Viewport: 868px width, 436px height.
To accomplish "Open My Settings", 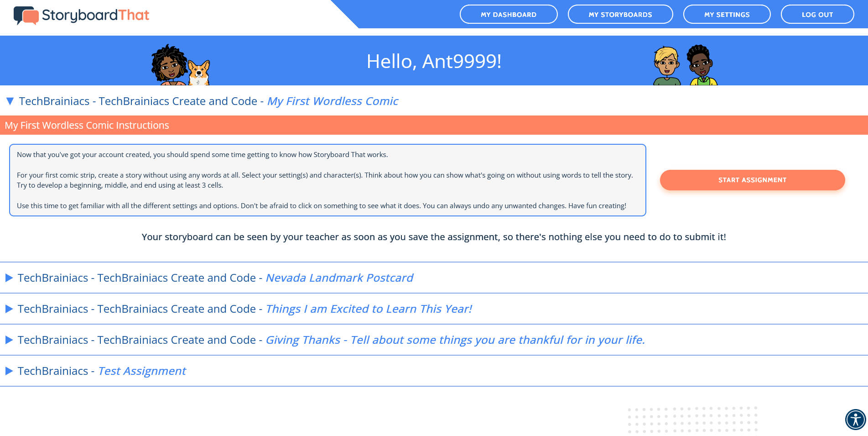I will coord(727,14).
